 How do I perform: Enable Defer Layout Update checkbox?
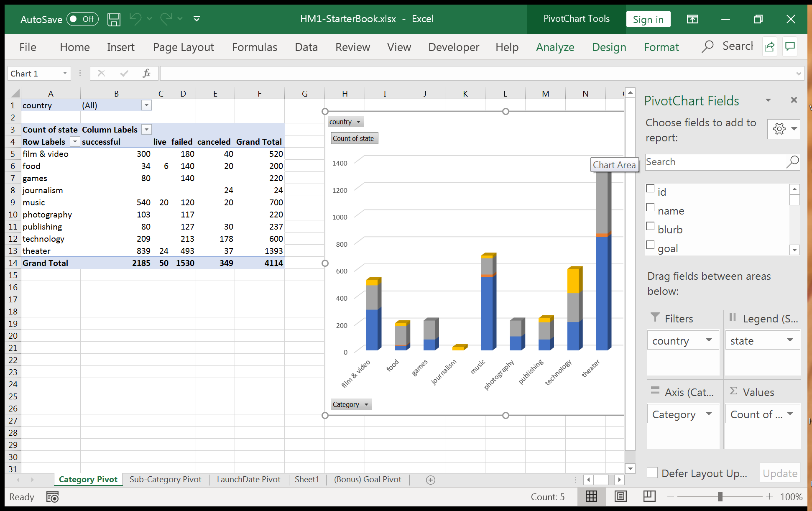652,473
